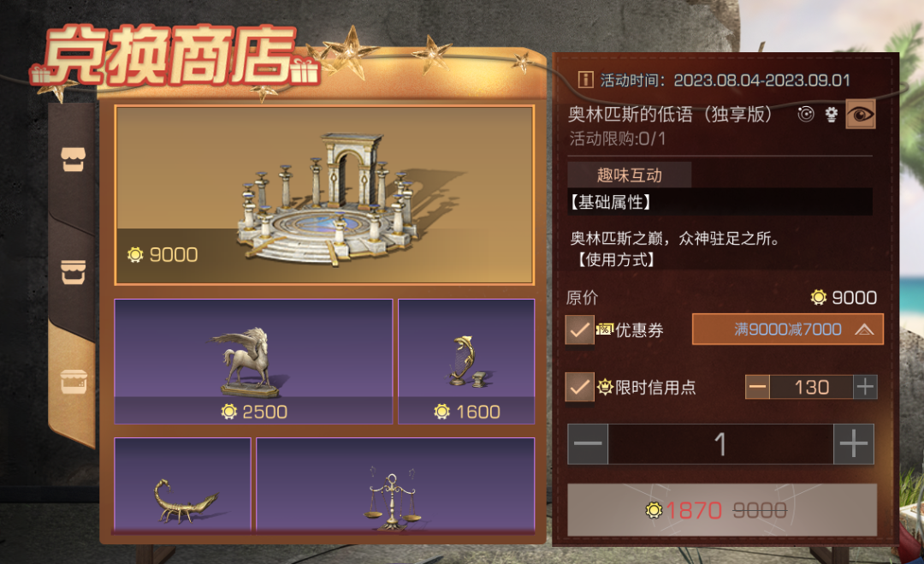
Task: Decrease credit points with minus button
Action: [758, 387]
